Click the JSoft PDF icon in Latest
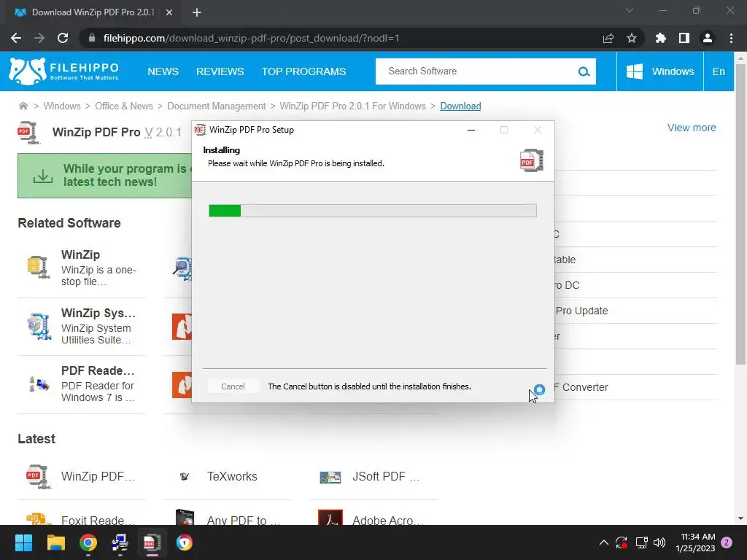747x560 pixels. coord(330,477)
